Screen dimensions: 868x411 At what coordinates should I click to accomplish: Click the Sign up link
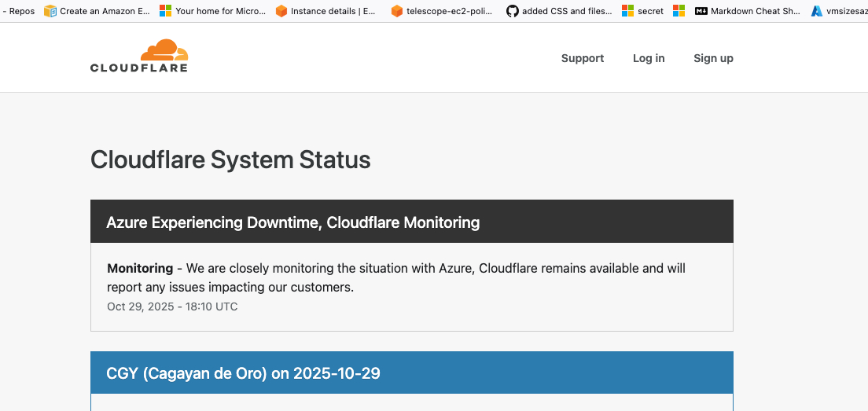[713, 58]
